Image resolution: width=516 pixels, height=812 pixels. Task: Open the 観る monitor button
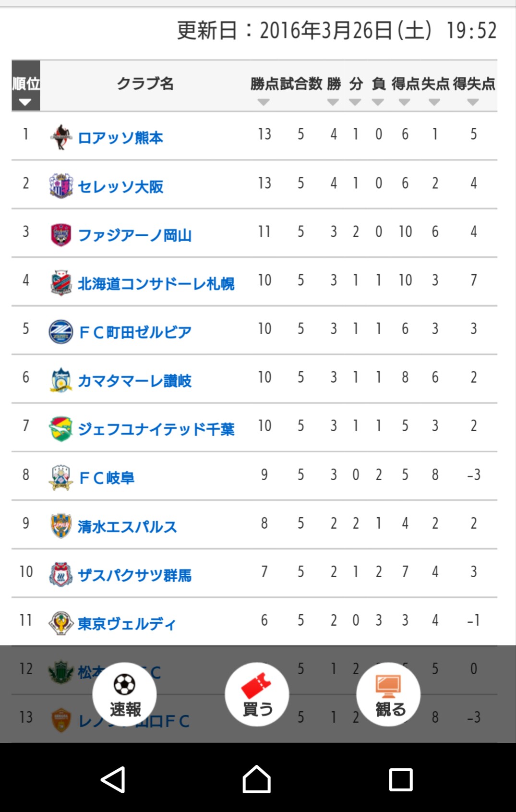pyautogui.click(x=388, y=694)
